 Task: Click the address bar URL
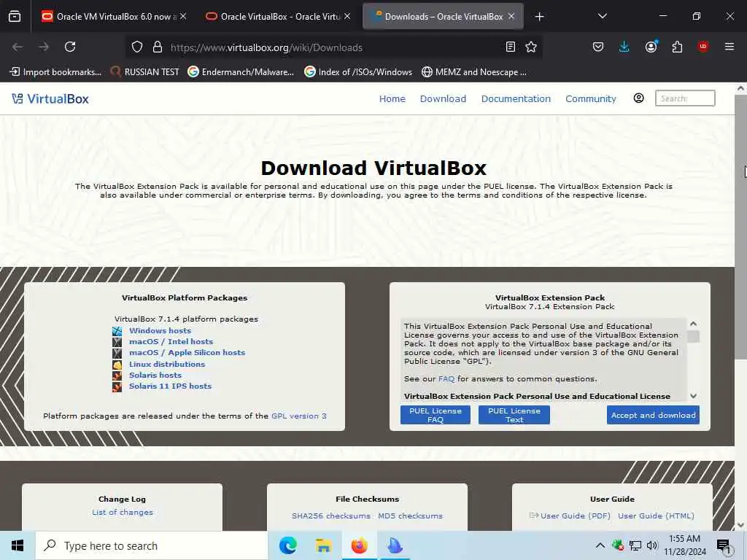click(266, 47)
